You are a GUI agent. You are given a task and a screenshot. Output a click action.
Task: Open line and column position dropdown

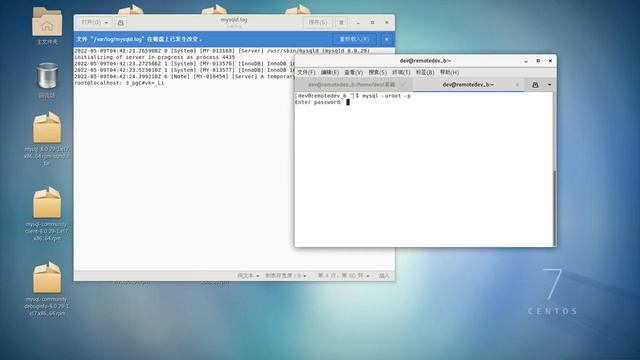click(343, 276)
